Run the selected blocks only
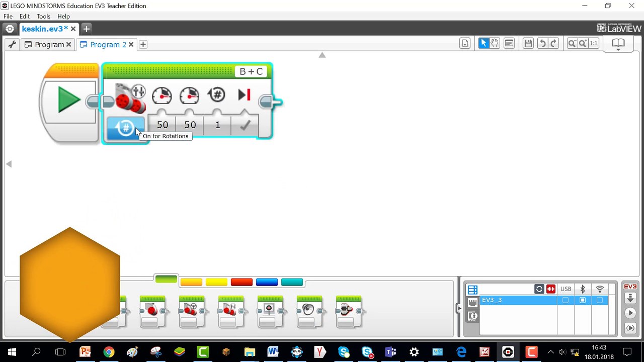 630,328
